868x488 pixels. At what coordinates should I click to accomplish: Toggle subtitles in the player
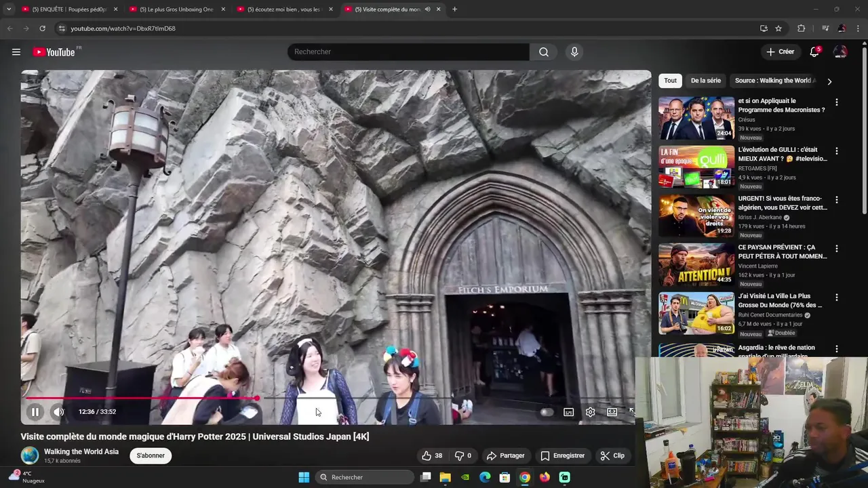(568, 412)
